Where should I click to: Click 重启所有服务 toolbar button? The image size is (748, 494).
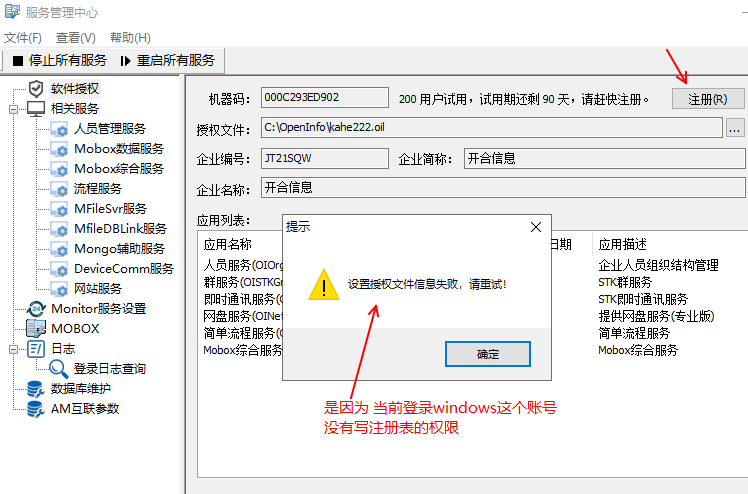pos(167,60)
